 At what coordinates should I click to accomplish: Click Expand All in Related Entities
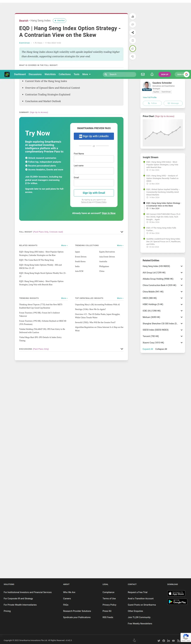148,349
